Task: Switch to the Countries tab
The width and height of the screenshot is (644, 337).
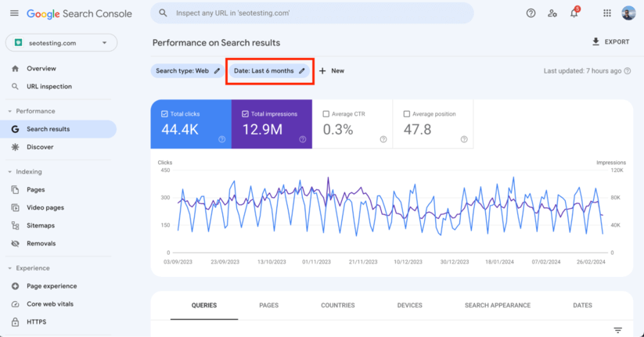Action: [x=337, y=306]
